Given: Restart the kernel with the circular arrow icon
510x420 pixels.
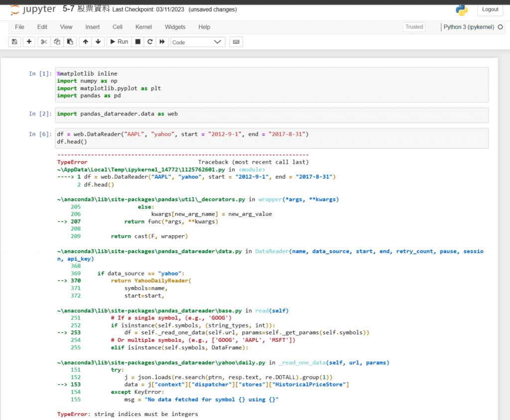Looking at the screenshot, I should tap(149, 42).
